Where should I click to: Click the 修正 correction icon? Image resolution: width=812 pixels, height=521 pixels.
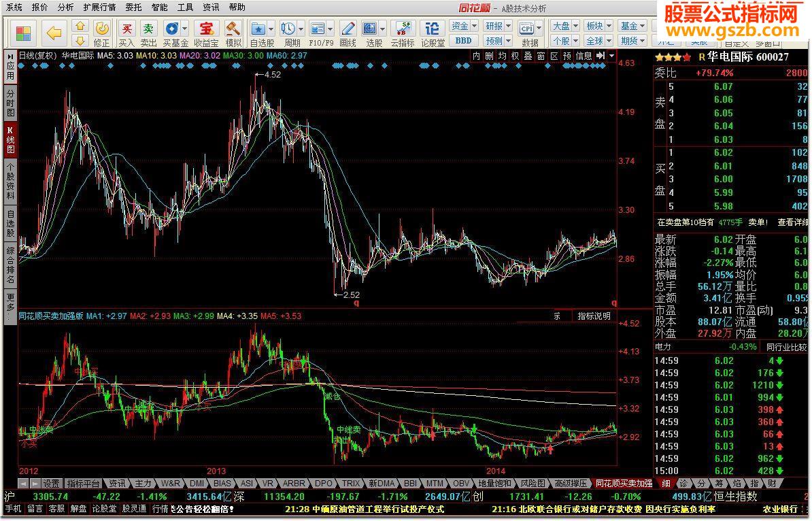pyautogui.click(x=102, y=33)
